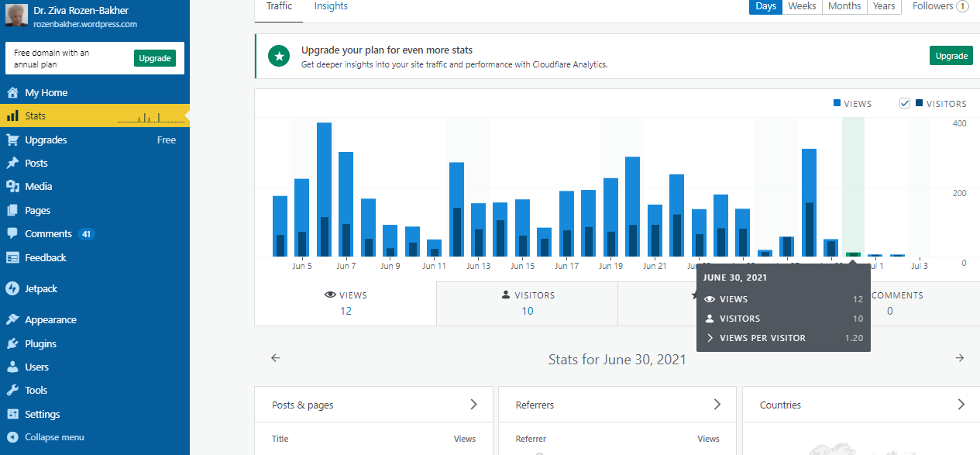Viewport: 980px width, 455px height.
Task: Open the Appearance menu item
Action: (95, 319)
